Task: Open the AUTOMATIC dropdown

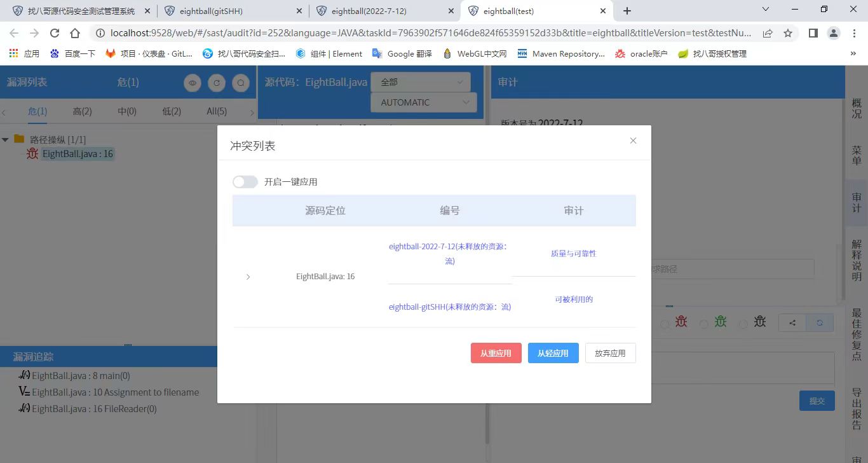Action: click(x=423, y=102)
